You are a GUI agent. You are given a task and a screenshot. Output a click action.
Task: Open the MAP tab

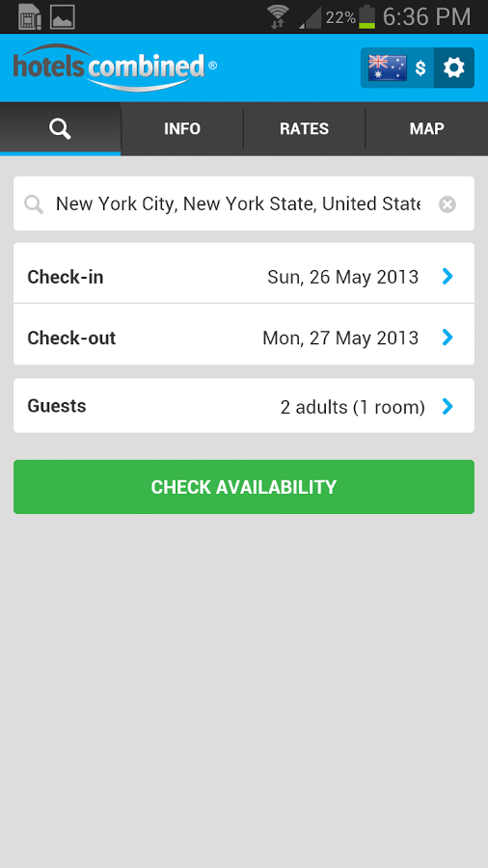426,129
